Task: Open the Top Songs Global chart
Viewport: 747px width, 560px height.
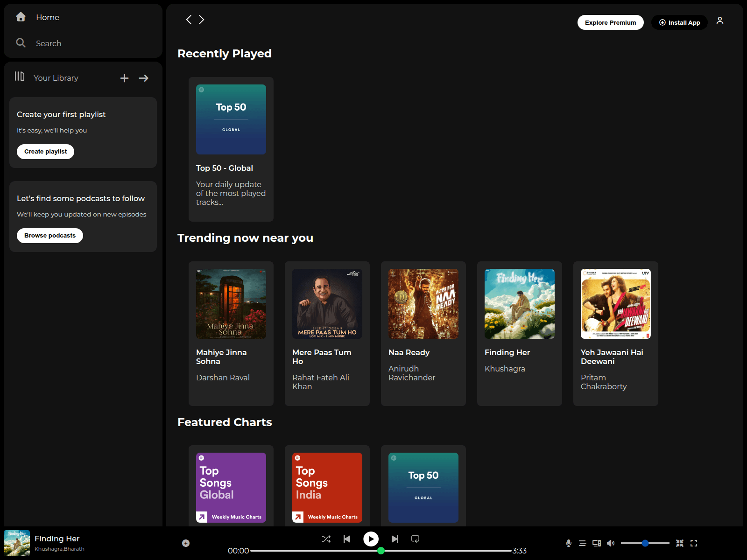Action: (x=231, y=488)
